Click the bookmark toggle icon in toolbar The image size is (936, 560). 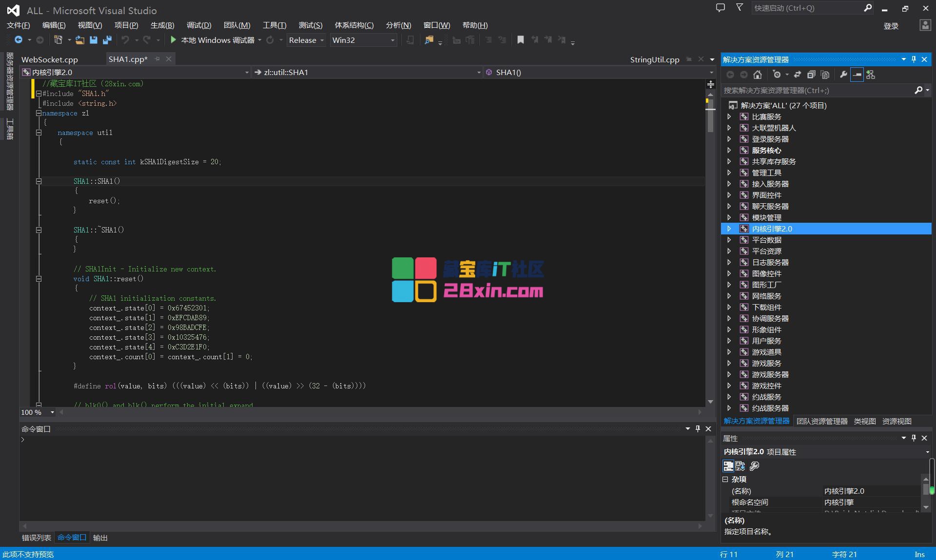521,40
